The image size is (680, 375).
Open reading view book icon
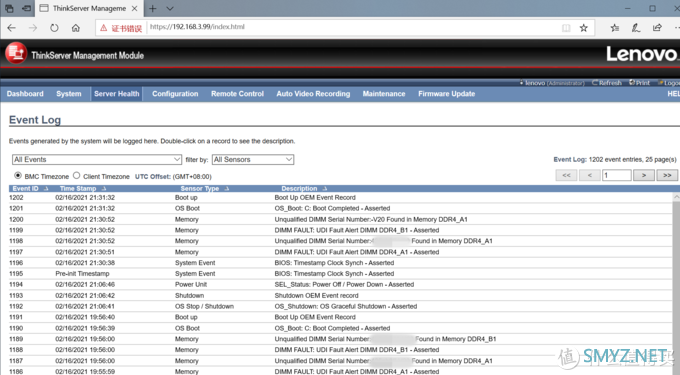click(566, 28)
